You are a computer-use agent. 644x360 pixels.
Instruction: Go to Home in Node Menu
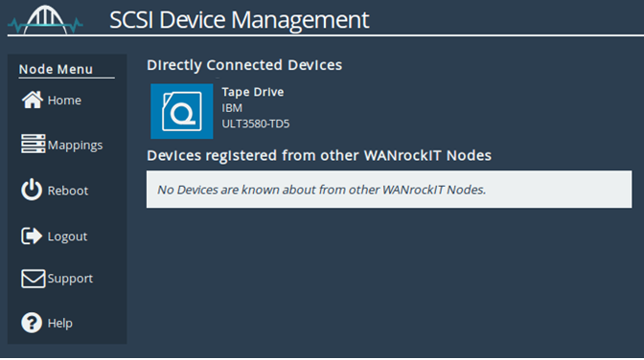64,101
